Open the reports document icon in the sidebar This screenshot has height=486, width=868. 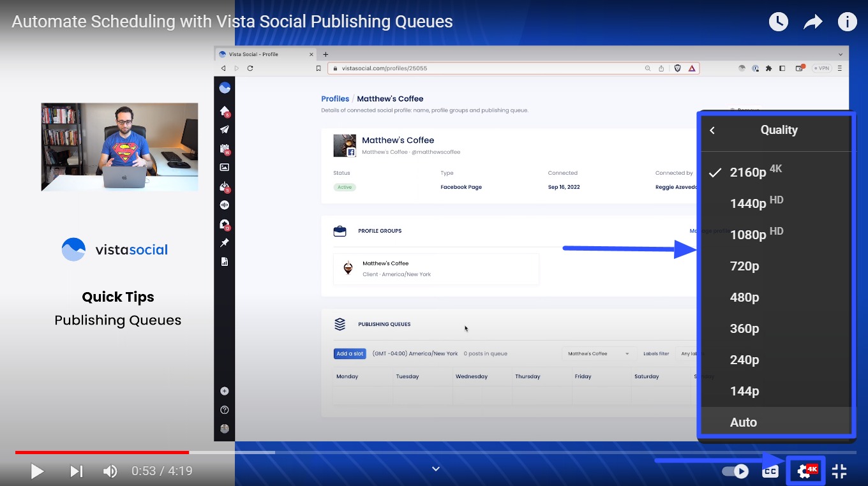coord(224,261)
